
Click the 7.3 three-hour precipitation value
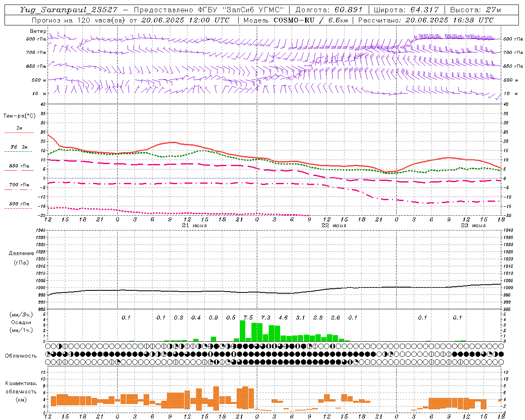click(266, 318)
